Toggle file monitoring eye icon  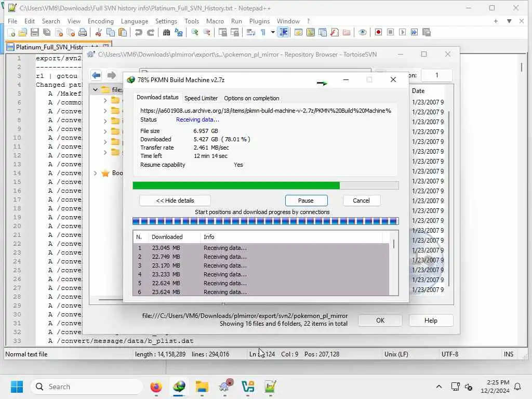tap(362, 33)
